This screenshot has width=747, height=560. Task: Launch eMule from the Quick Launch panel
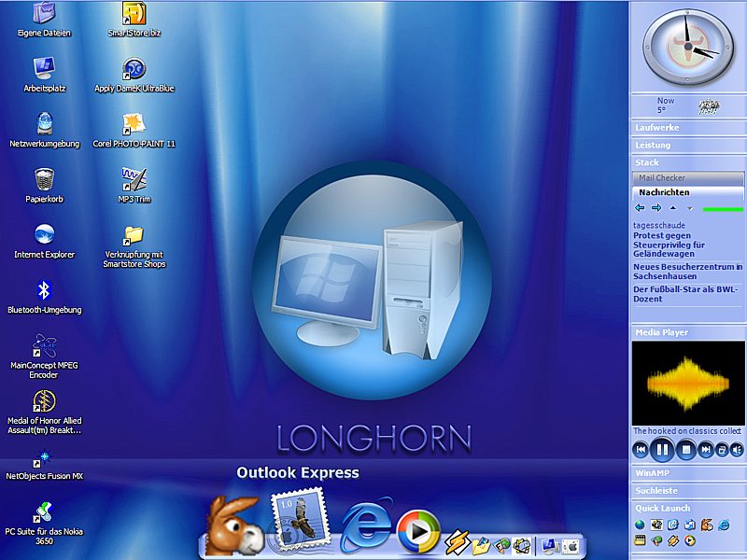tap(707, 525)
